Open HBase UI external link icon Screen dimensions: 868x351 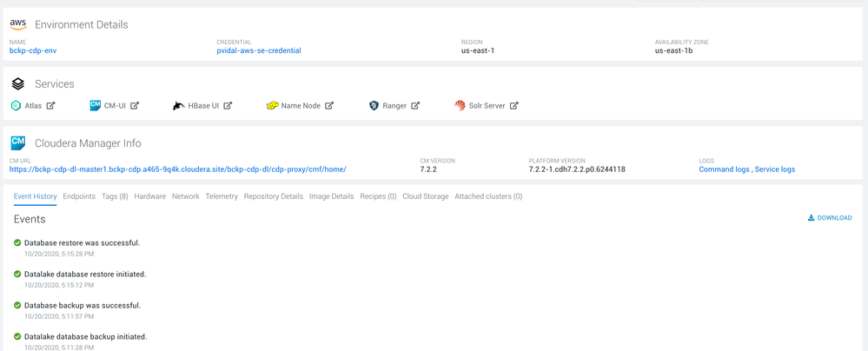[x=228, y=106]
